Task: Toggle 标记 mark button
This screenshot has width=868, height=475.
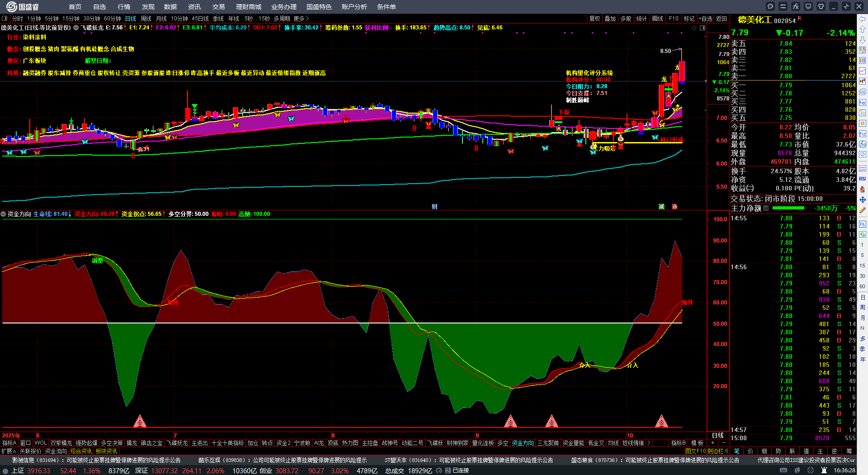Action: coord(689,19)
